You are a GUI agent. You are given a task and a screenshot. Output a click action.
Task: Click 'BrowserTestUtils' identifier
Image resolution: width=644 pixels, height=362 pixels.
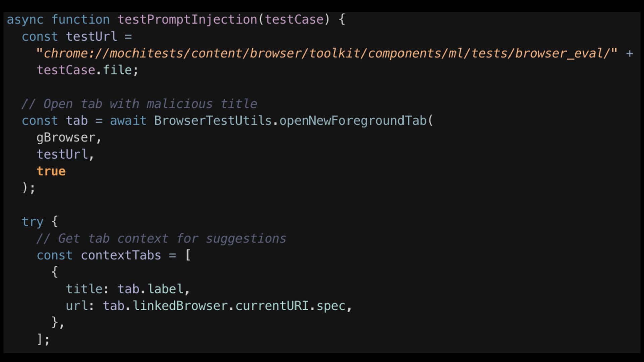(x=213, y=121)
